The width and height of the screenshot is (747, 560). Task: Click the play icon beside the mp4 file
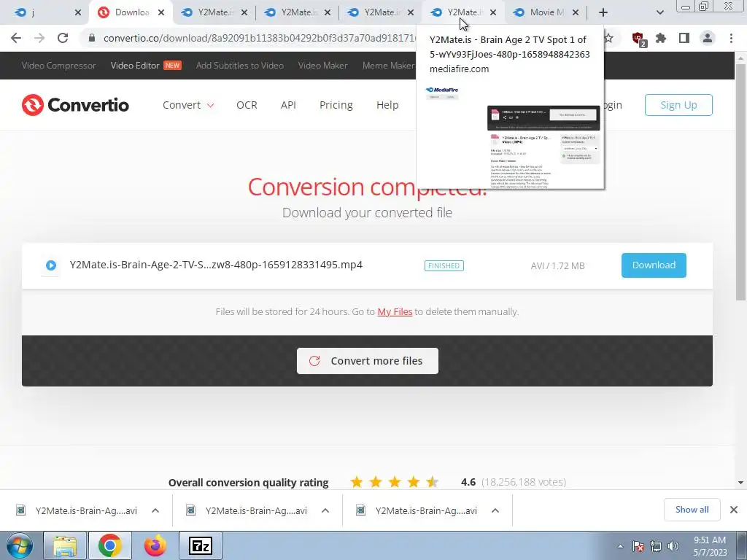(x=51, y=265)
